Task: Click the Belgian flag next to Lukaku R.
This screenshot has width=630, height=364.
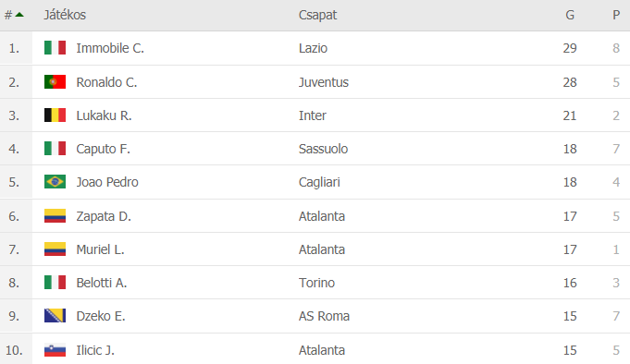Action: (56, 115)
